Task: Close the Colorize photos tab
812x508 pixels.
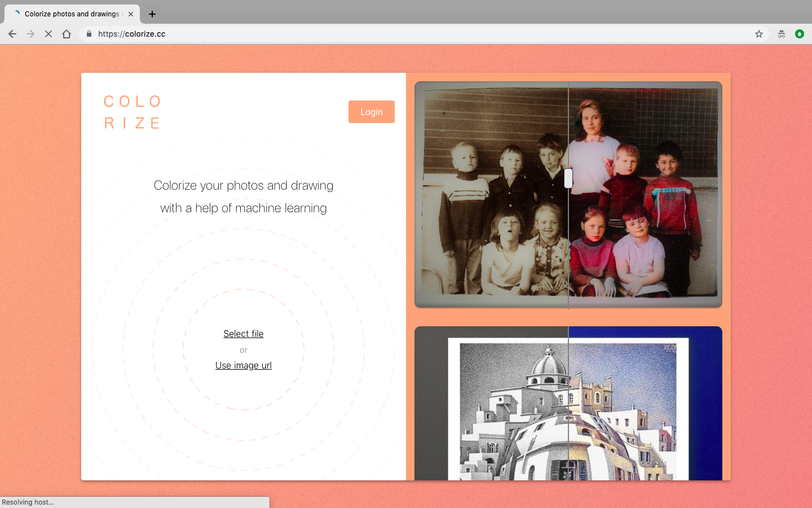Action: (130, 14)
